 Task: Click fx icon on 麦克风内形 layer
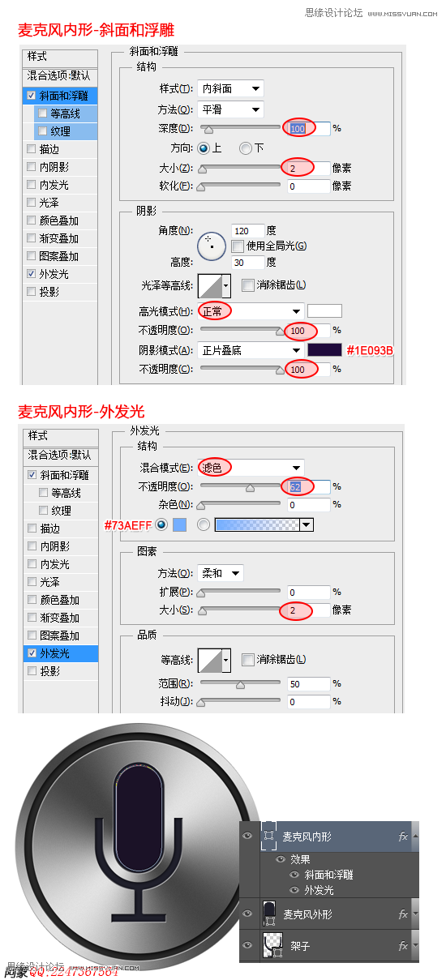click(403, 837)
